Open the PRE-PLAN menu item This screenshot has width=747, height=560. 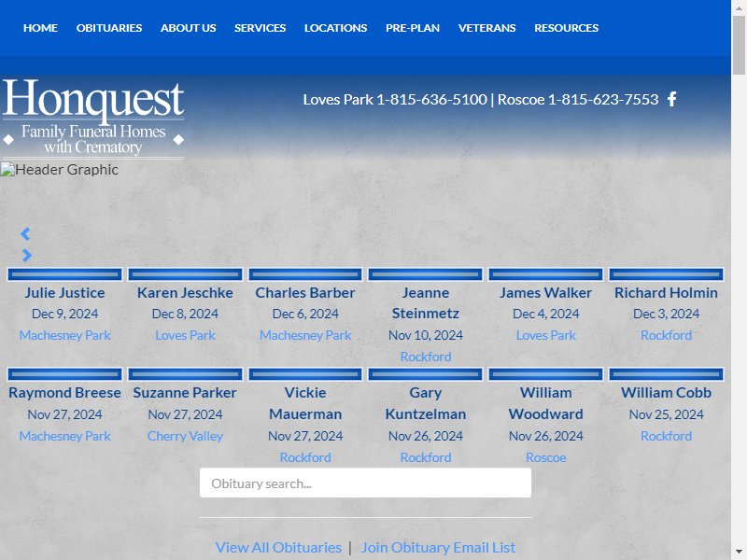(413, 28)
